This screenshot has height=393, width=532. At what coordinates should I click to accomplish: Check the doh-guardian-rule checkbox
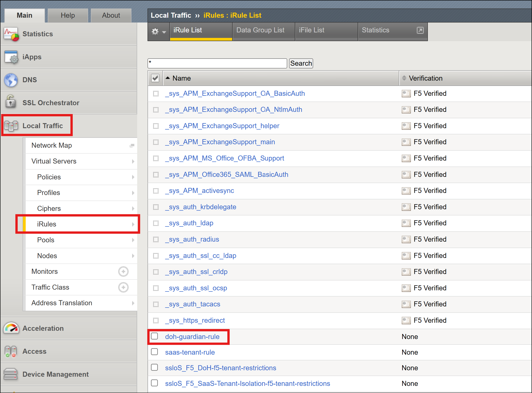click(154, 336)
